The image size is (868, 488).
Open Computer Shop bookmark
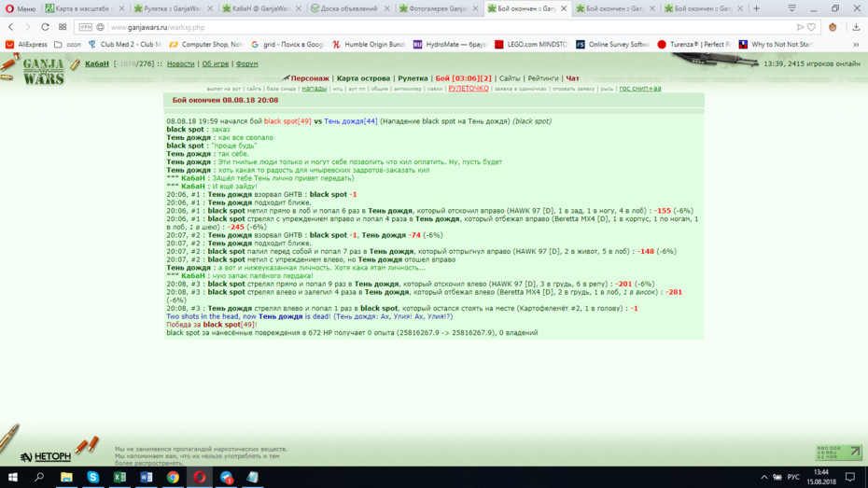[206, 44]
